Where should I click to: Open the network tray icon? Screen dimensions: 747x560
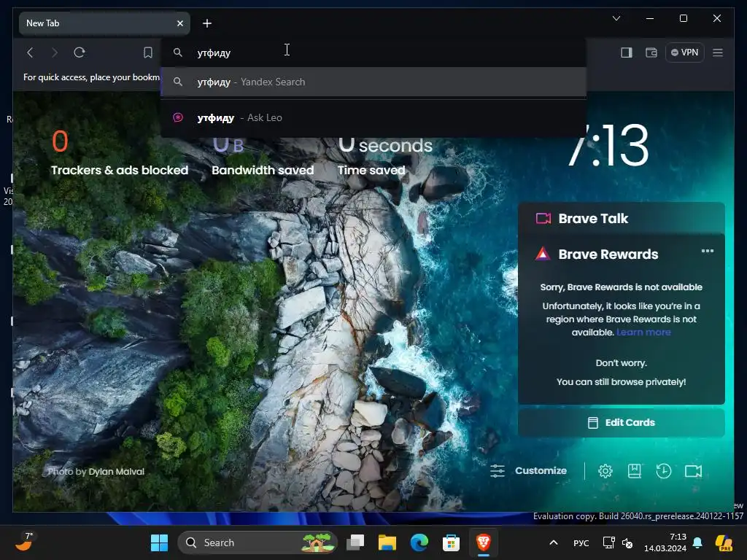click(x=608, y=542)
